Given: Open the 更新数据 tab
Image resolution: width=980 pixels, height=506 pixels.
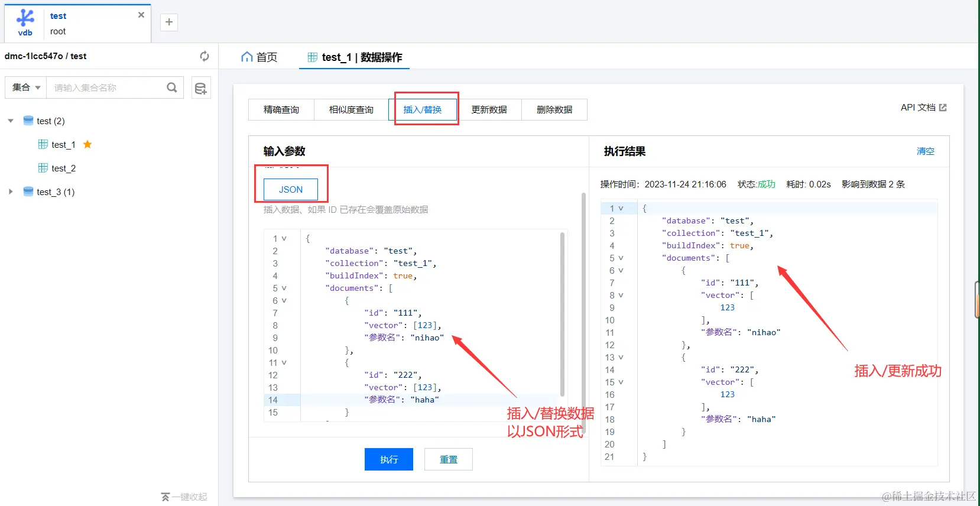Looking at the screenshot, I should click(489, 110).
